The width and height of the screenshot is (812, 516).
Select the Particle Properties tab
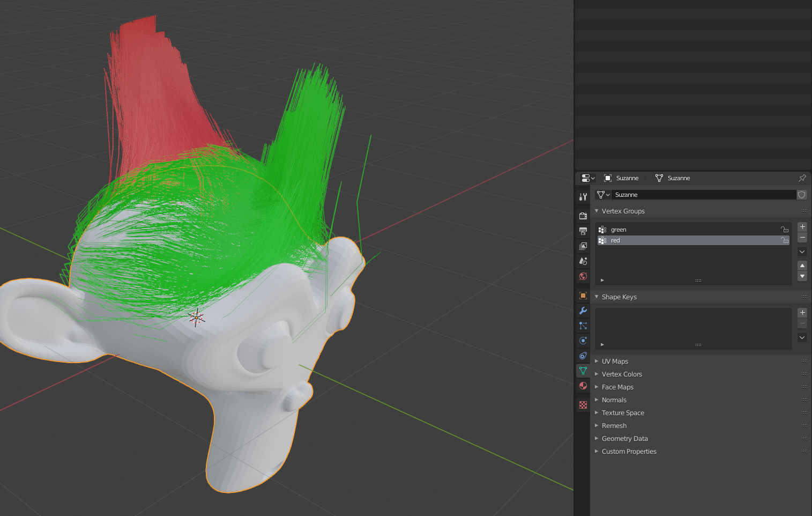point(583,326)
